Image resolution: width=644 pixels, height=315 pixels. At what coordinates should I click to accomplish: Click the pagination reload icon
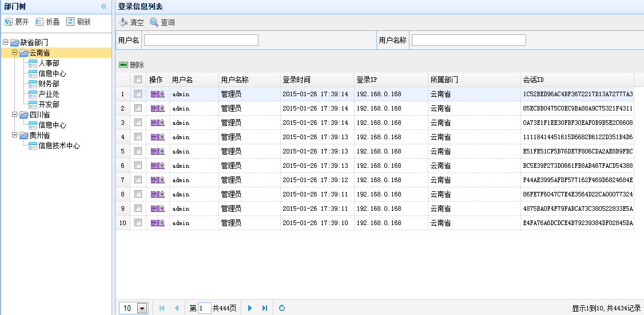pos(282,308)
